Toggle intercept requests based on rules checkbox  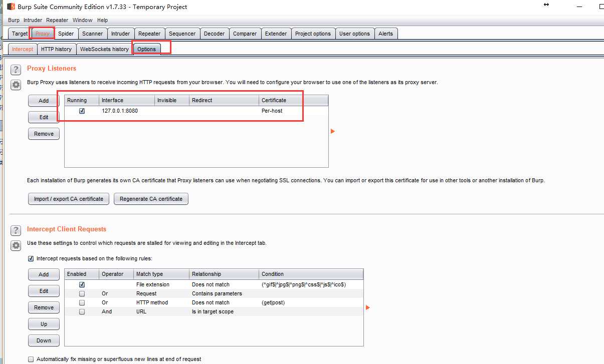point(31,259)
